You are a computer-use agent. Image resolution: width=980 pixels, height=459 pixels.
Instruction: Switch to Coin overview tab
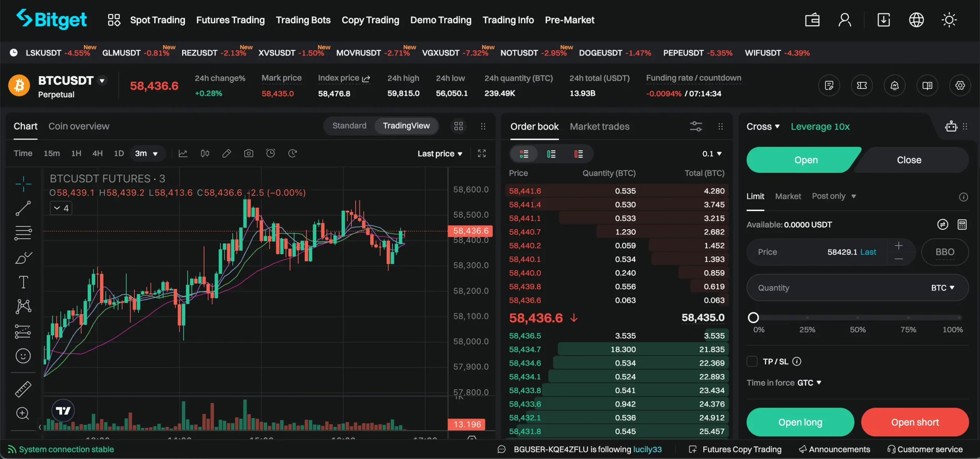[x=78, y=126]
